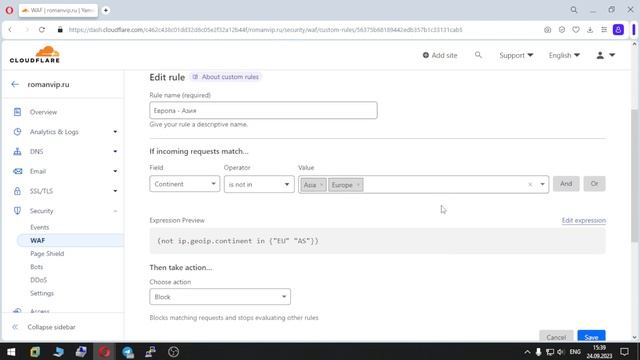This screenshot has height=360, width=640.
Task: Open the Choose action Block dropdown
Action: (x=220, y=297)
